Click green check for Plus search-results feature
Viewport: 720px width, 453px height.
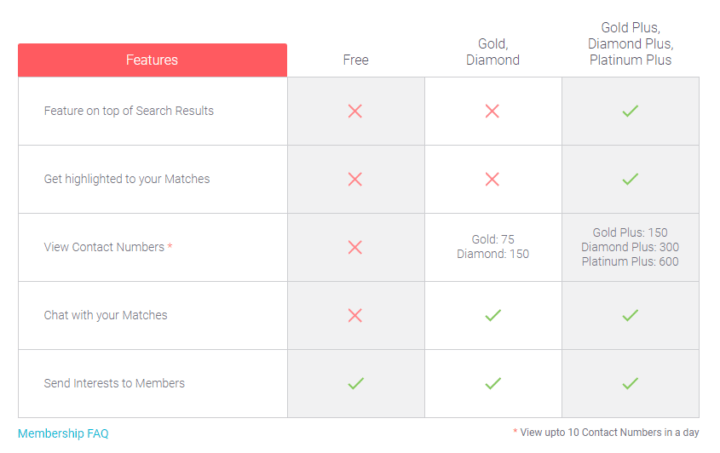point(630,111)
